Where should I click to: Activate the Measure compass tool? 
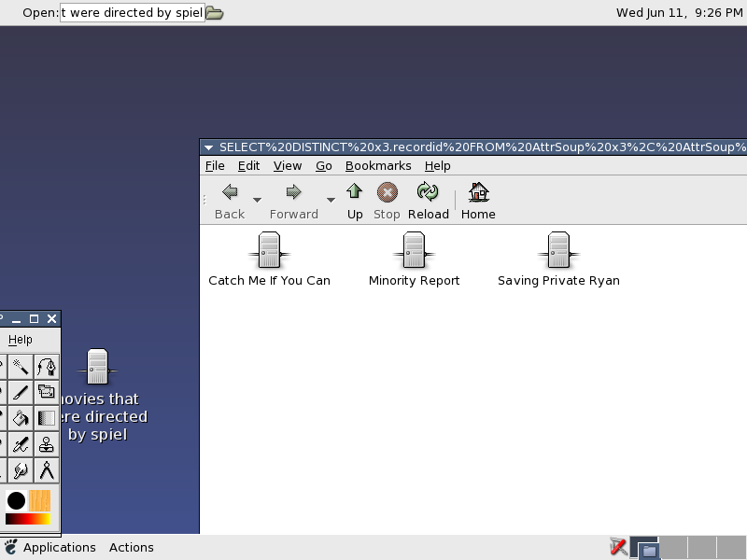pyautogui.click(x=47, y=470)
